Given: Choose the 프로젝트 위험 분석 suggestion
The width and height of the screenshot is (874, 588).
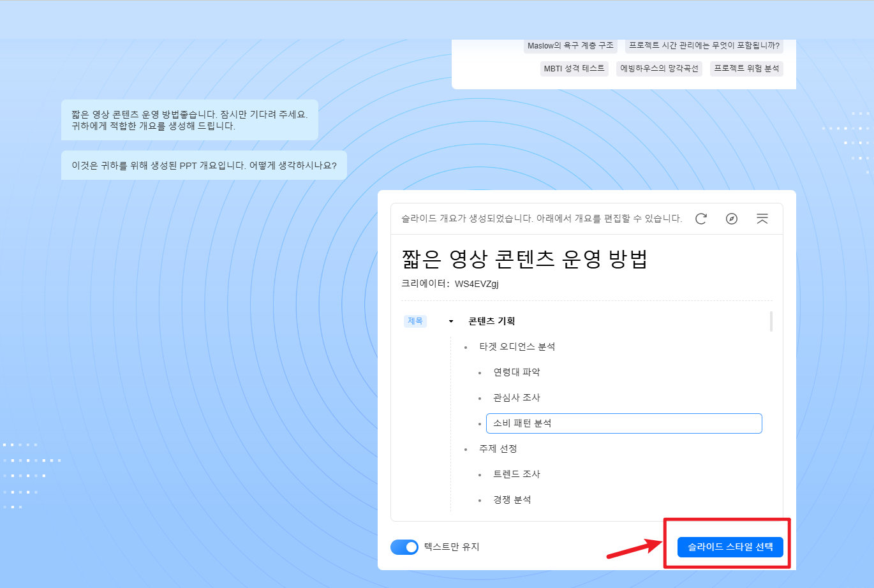Looking at the screenshot, I should pos(746,69).
